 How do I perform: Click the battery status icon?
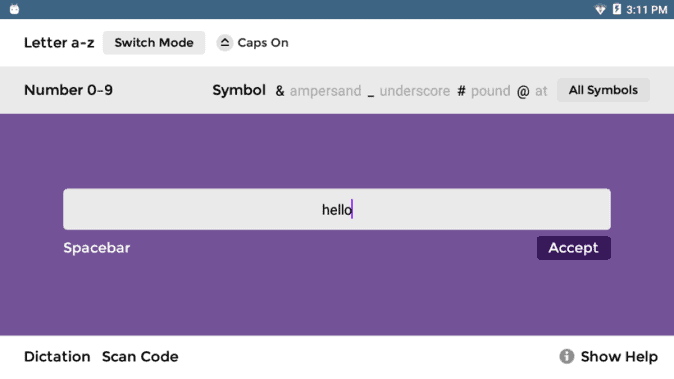617,9
